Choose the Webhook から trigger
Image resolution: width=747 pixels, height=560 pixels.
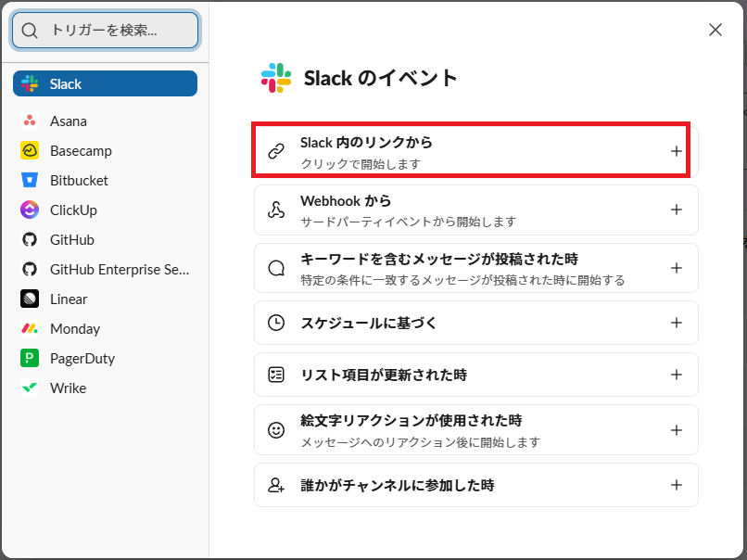476,210
